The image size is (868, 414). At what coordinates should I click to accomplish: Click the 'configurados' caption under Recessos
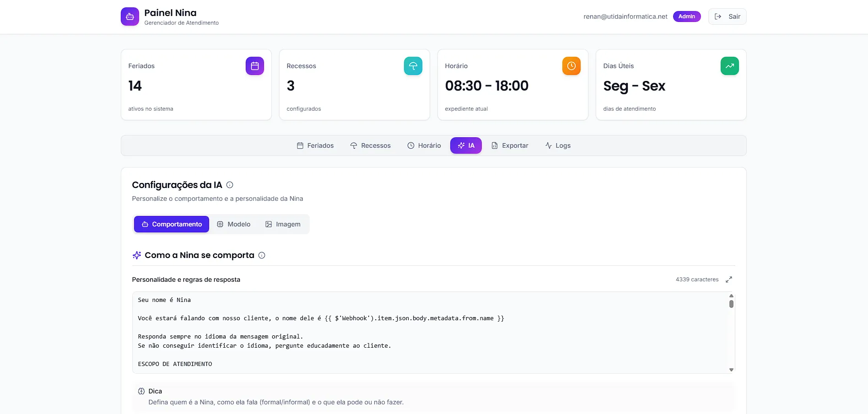click(304, 109)
